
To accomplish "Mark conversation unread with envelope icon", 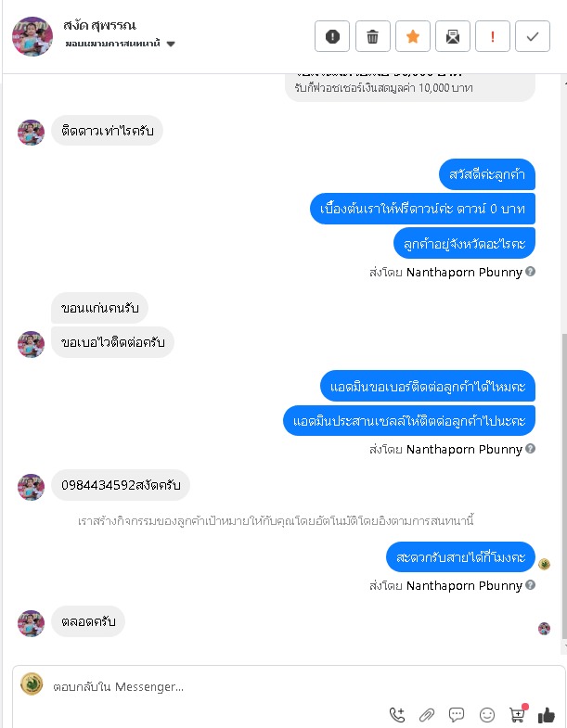I will point(453,36).
